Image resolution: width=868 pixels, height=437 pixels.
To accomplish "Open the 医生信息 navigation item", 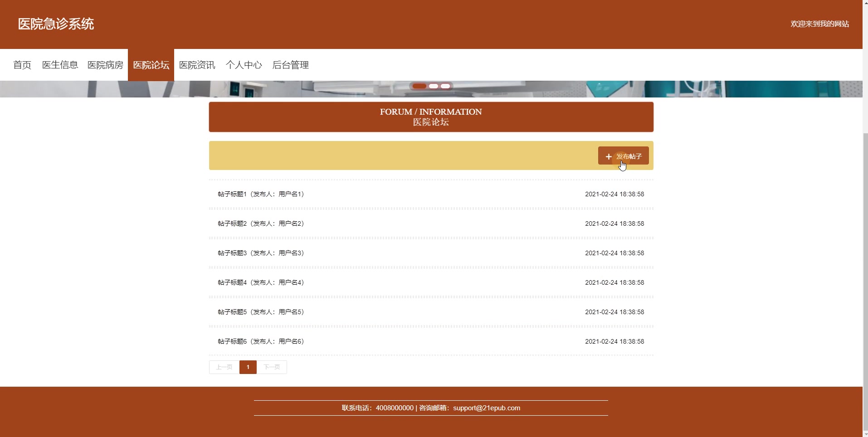I will pos(60,65).
